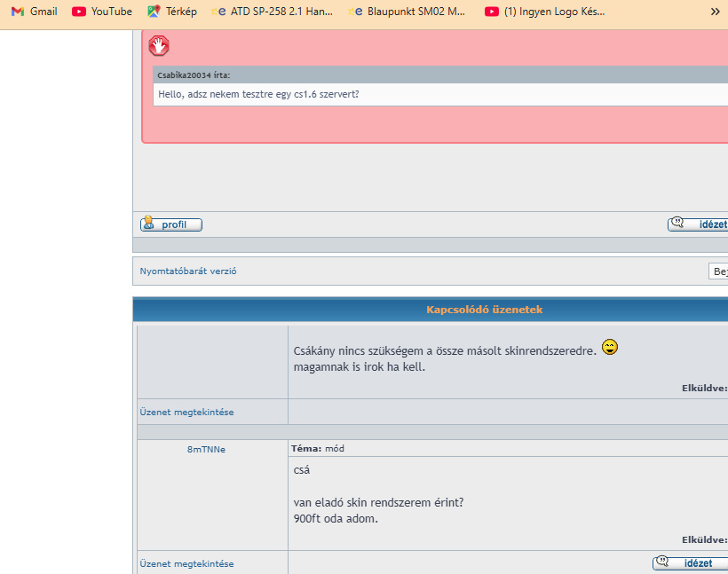Open the YouTube bookmark

click(x=102, y=12)
